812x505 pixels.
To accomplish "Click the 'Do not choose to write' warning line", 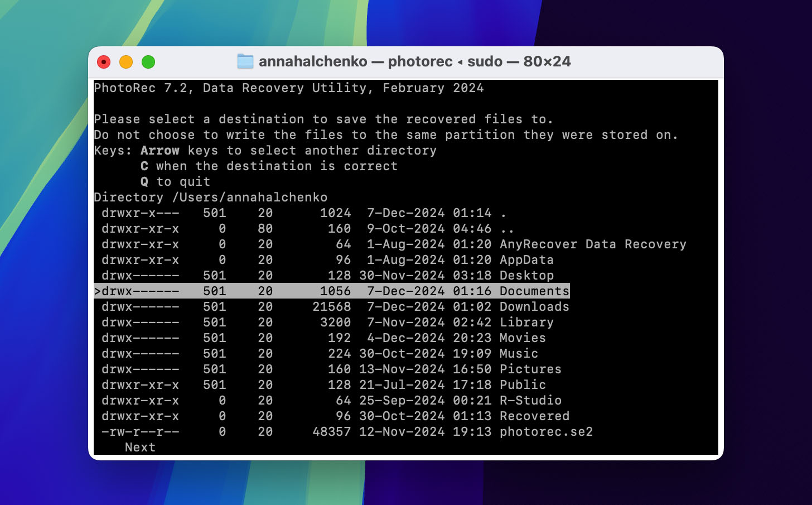I will click(x=386, y=135).
